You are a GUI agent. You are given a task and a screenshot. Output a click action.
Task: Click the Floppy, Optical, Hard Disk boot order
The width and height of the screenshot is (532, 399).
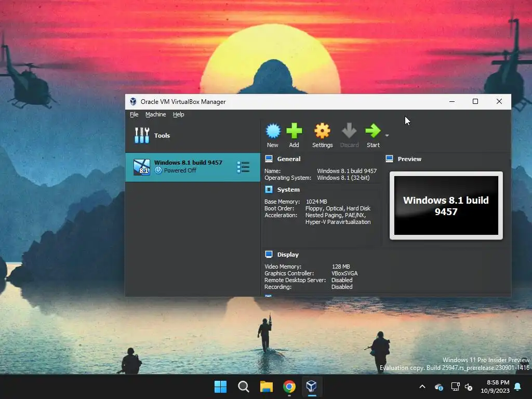[338, 208]
